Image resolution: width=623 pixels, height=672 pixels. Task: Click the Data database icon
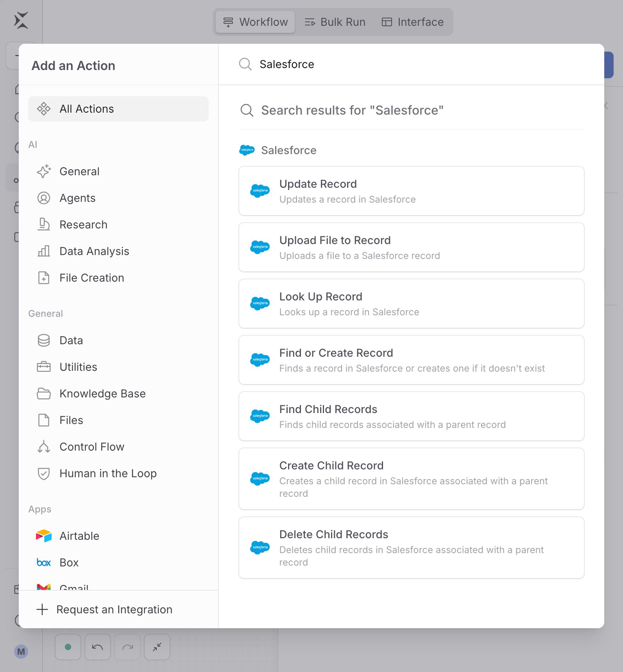click(x=44, y=340)
